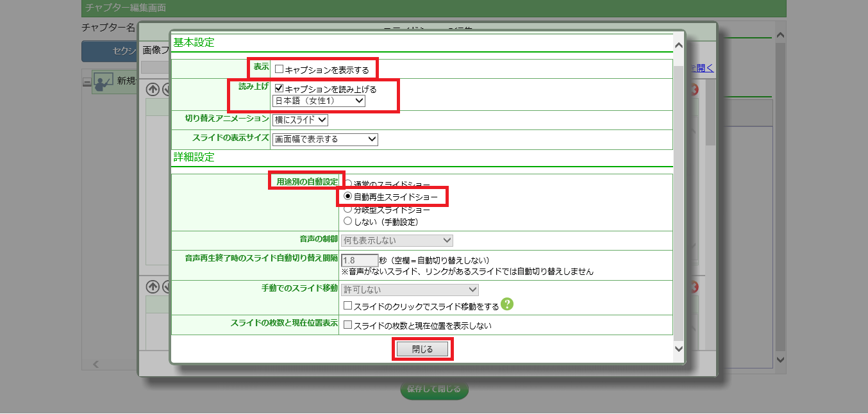Click the 閉じる button
The width and height of the screenshot is (868, 414).
tap(422, 349)
